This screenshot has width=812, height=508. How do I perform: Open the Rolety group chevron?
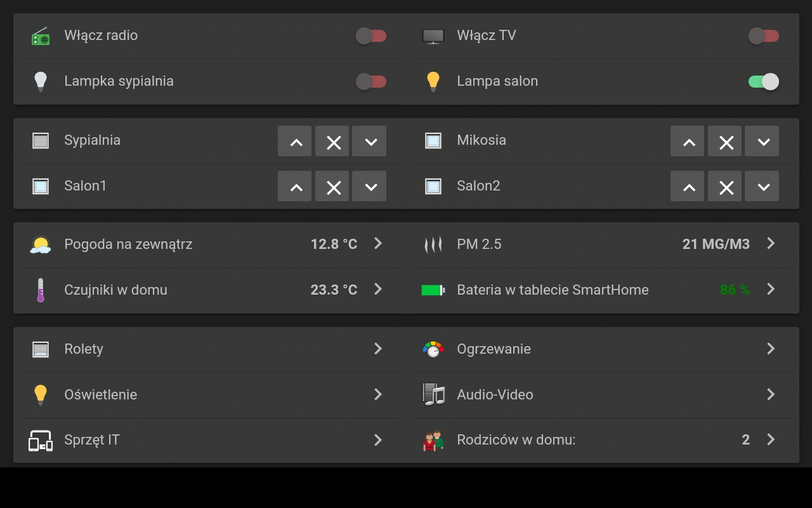click(x=378, y=348)
